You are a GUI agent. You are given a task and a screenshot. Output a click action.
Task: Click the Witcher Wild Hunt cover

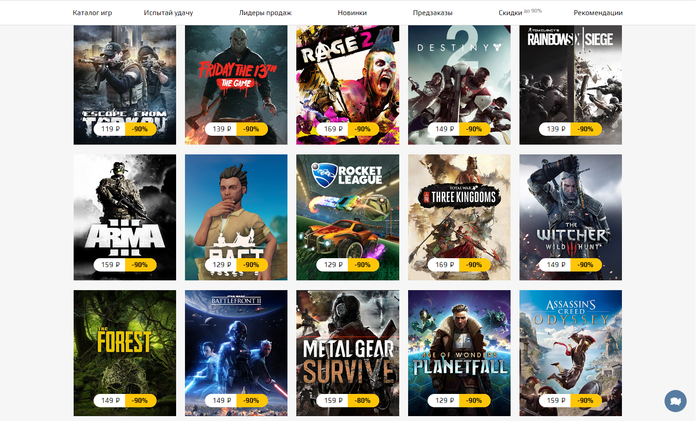(x=570, y=217)
